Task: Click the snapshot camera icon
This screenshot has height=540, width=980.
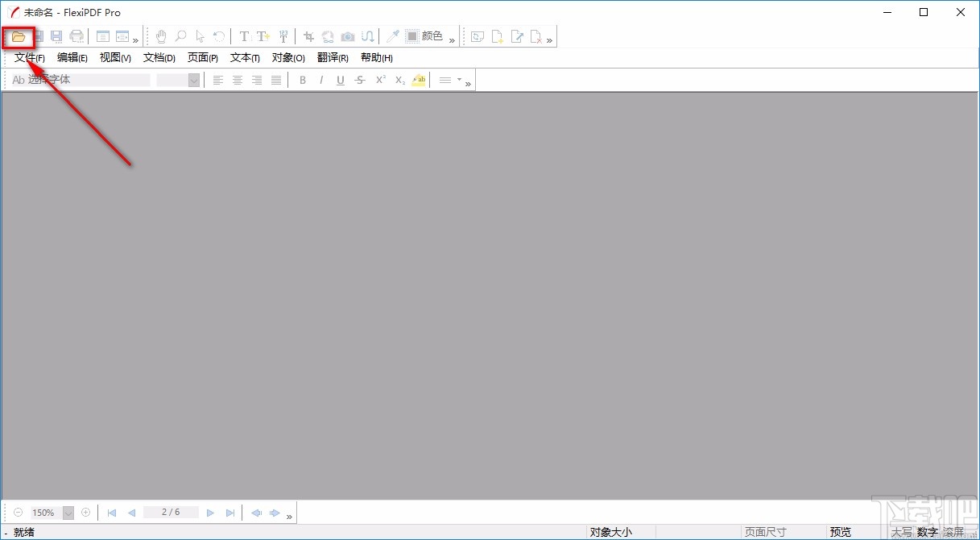Action: (348, 36)
